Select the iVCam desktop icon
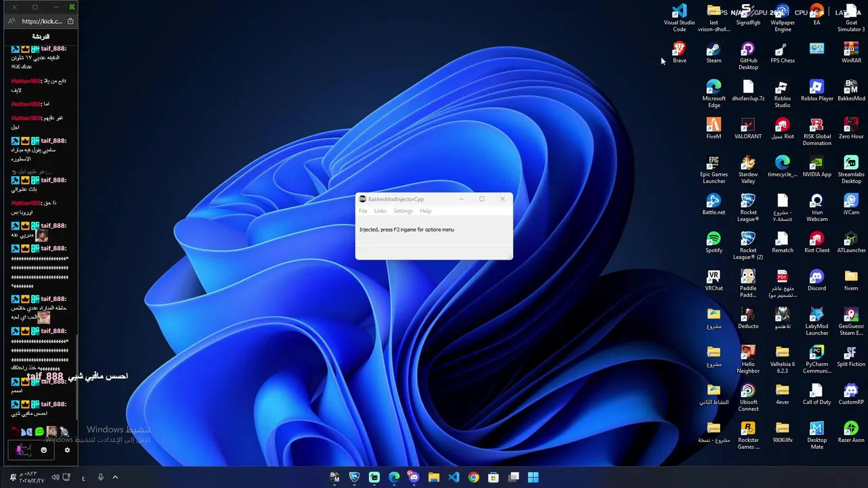868x488 pixels. 851,204
